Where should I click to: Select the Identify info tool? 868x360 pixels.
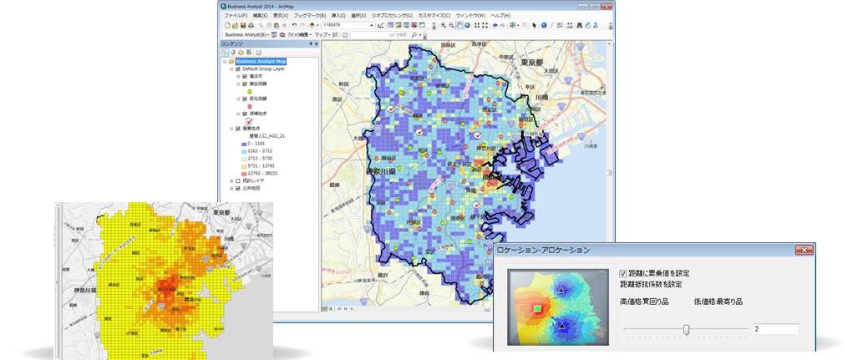coord(544,26)
